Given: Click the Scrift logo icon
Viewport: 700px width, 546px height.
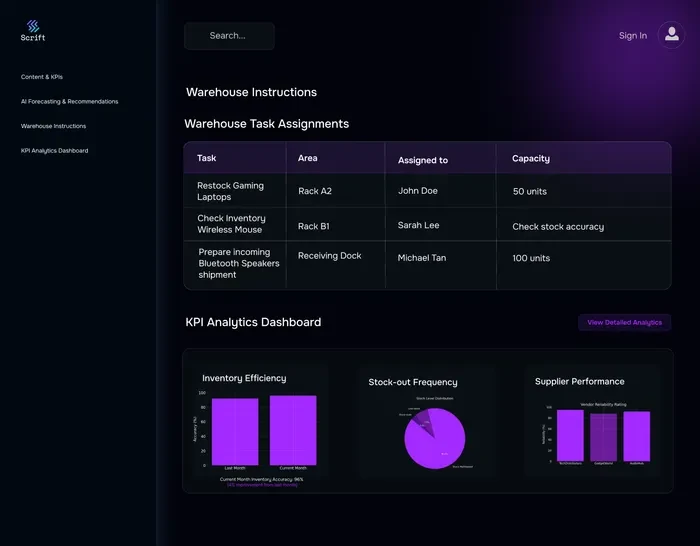Looking at the screenshot, I should (x=33, y=26).
